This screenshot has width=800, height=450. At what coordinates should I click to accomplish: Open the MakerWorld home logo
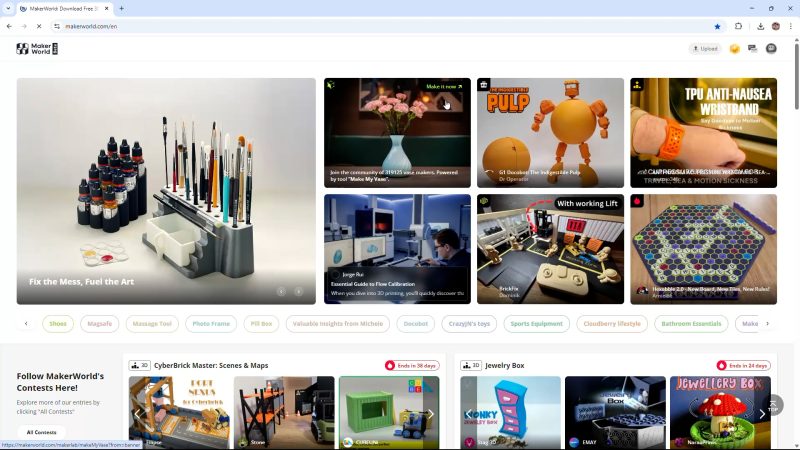[37, 48]
